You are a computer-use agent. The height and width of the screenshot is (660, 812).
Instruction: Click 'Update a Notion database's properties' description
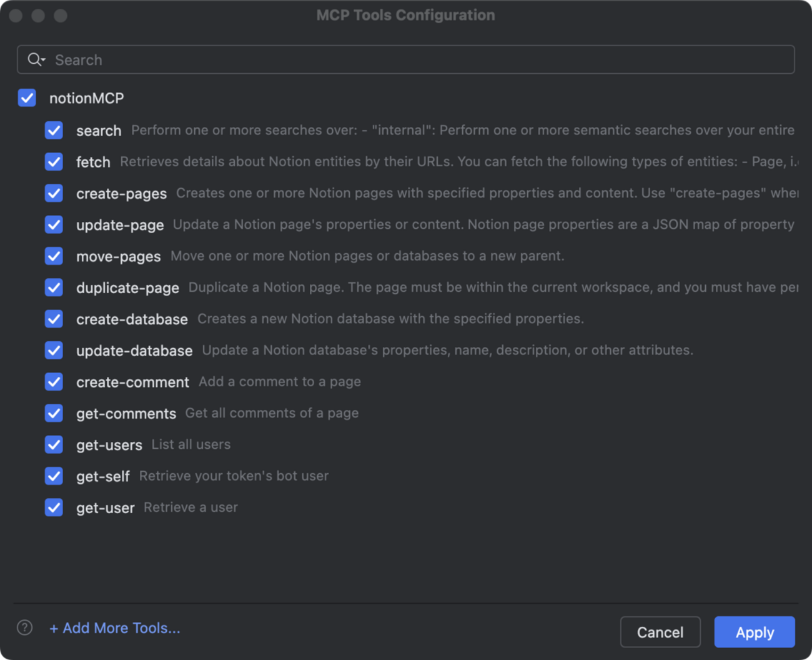coord(447,350)
